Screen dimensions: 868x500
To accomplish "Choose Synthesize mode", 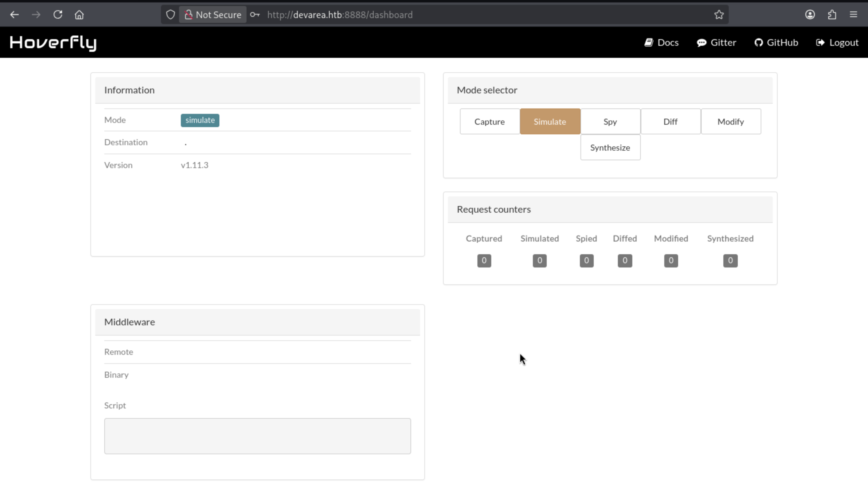I will pyautogui.click(x=610, y=148).
